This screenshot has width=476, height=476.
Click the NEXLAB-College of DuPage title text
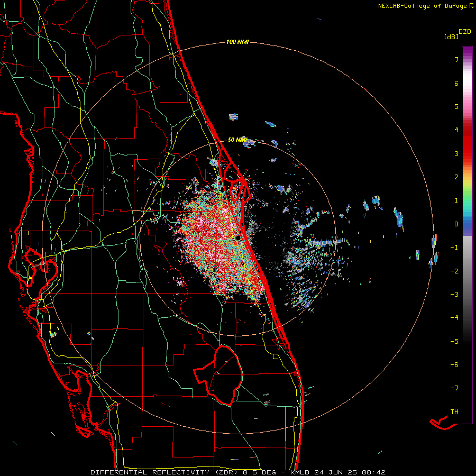tap(423, 6)
